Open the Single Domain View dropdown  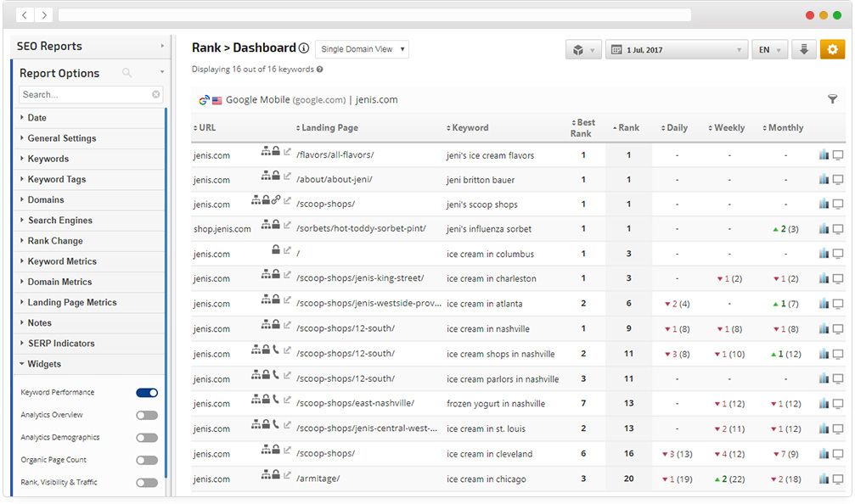tap(362, 49)
